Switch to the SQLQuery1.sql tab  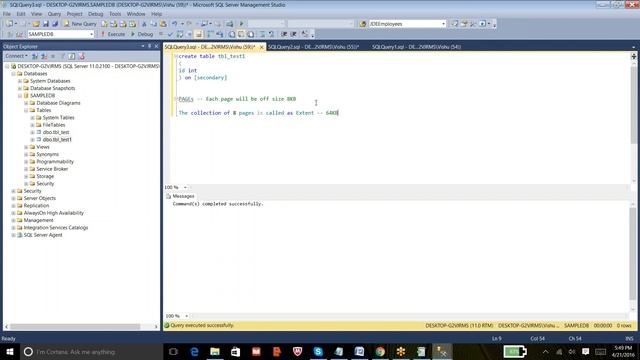416,47
